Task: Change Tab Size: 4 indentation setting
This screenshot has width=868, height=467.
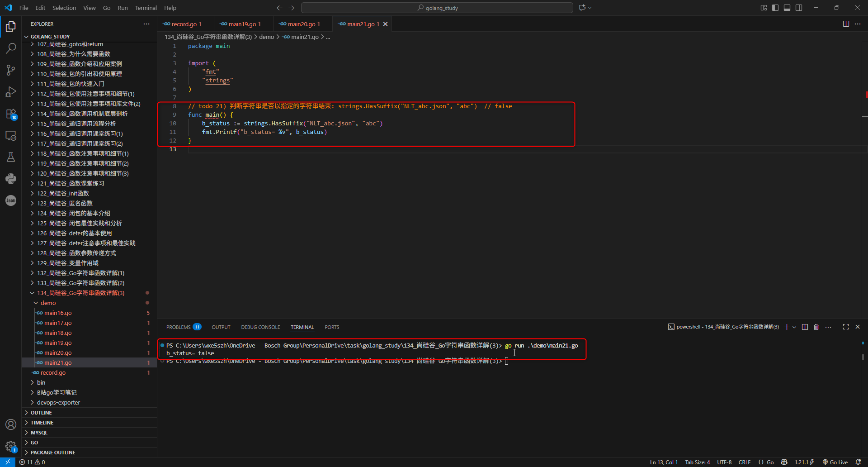Action: point(698,462)
